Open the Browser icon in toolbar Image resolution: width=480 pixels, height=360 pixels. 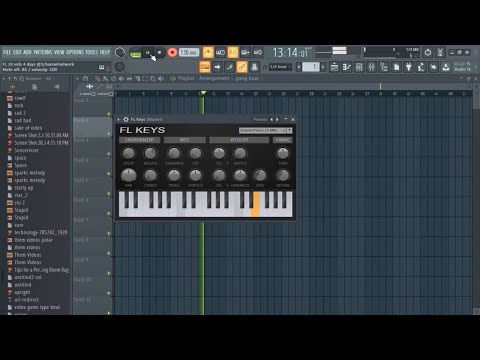coord(384,67)
